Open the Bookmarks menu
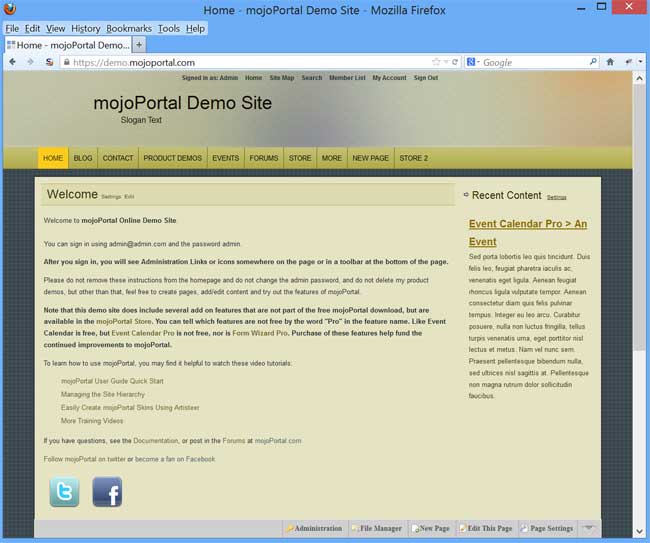The height and width of the screenshot is (543, 650). [129, 28]
